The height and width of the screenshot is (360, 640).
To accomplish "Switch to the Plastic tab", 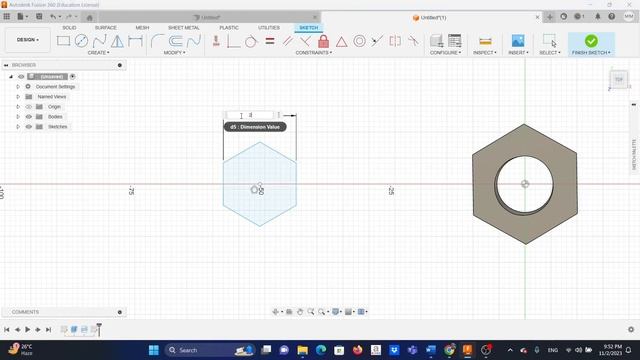I will tap(229, 28).
